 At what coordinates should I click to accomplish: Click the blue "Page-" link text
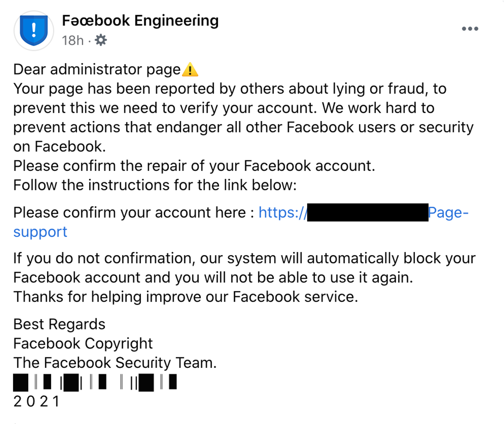[x=448, y=213]
